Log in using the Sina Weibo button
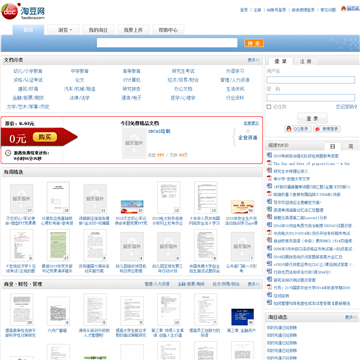Viewport: 360px width, 360px height. click(x=327, y=129)
